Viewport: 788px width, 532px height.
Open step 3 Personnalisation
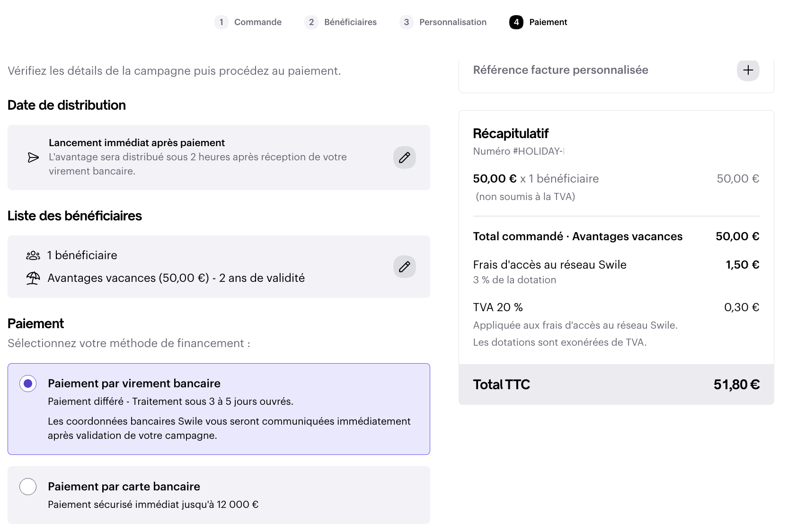click(443, 22)
